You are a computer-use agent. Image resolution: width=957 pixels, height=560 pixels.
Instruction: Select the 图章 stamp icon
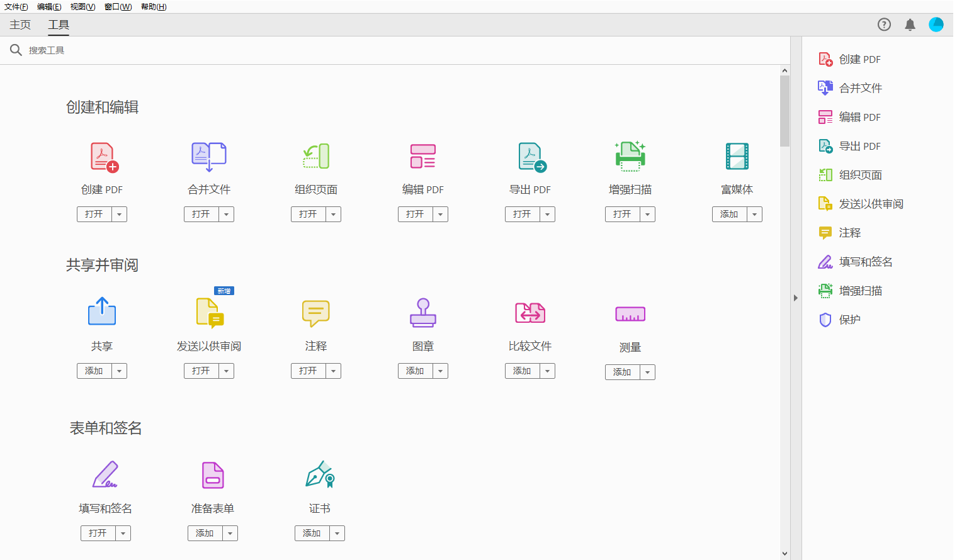pos(423,313)
